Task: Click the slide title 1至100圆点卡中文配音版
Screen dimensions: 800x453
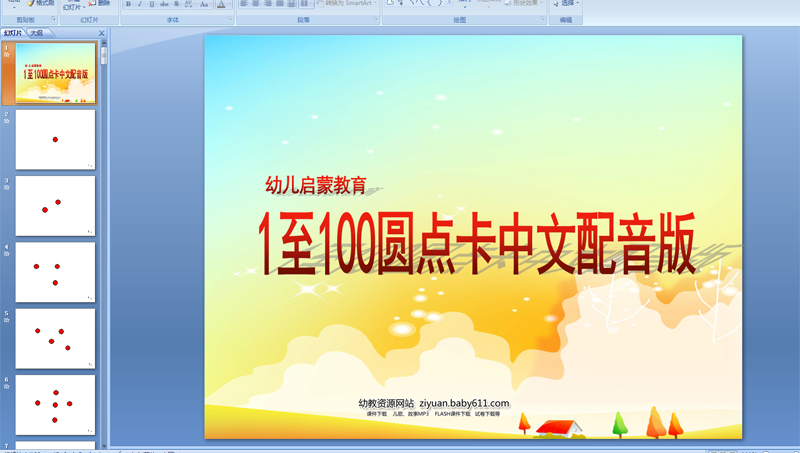Action: (x=477, y=244)
